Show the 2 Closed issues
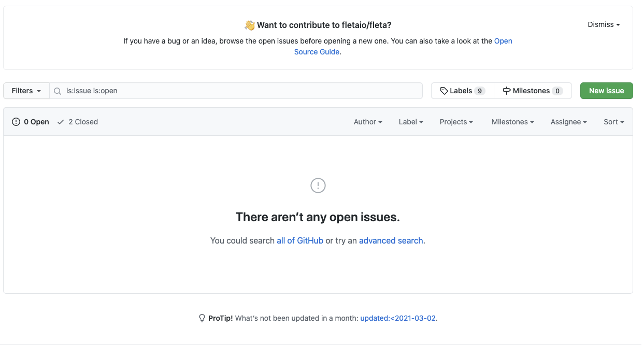644x357 pixels. (77, 122)
